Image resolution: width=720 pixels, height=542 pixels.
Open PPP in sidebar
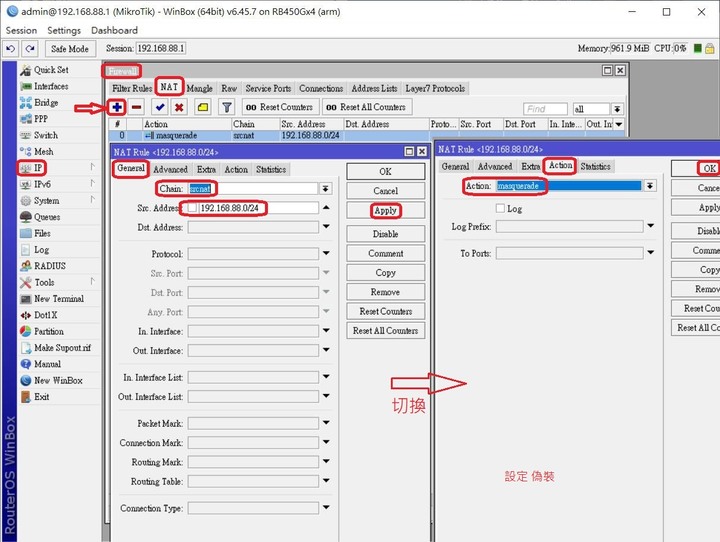pyautogui.click(x=40, y=119)
